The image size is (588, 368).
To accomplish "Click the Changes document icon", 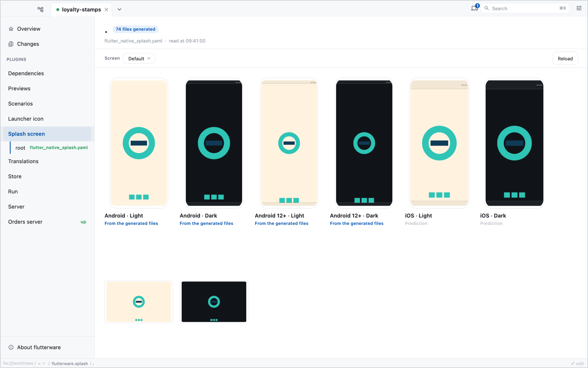I will [11, 44].
